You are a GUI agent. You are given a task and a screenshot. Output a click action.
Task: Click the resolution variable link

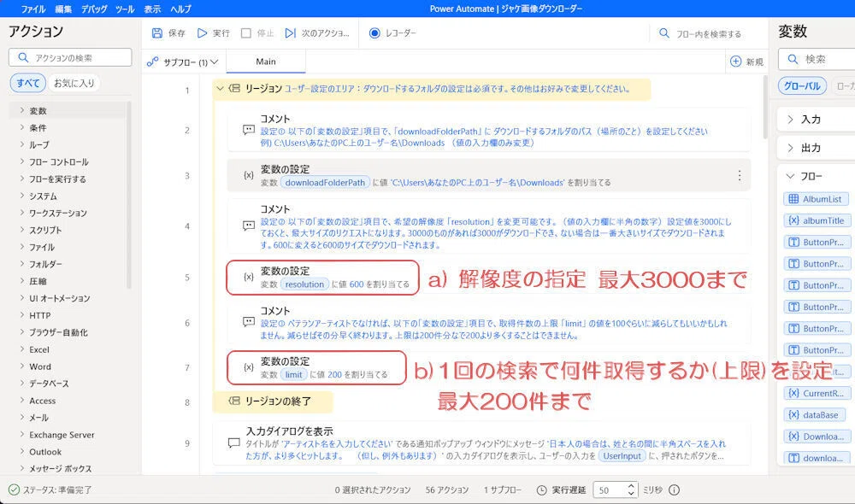(304, 284)
